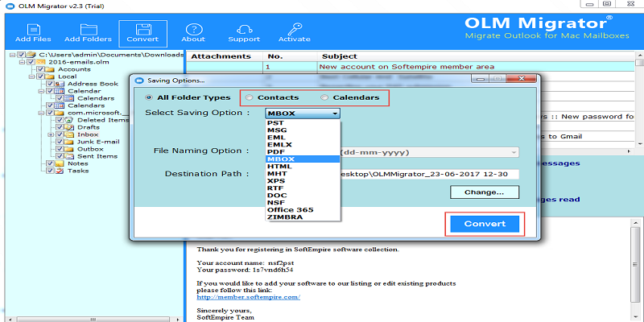Select the Inbox folder in tree
The width and height of the screenshot is (644, 322).
(x=88, y=134)
